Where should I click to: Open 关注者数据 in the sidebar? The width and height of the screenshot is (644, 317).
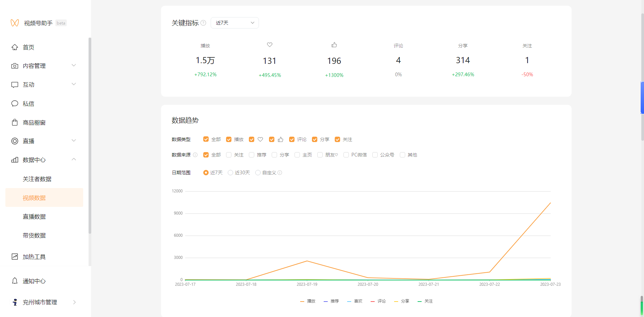[x=37, y=179]
